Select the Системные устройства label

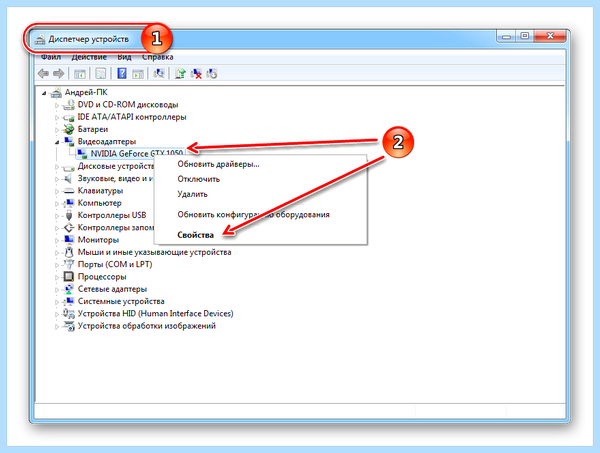pyautogui.click(x=121, y=301)
